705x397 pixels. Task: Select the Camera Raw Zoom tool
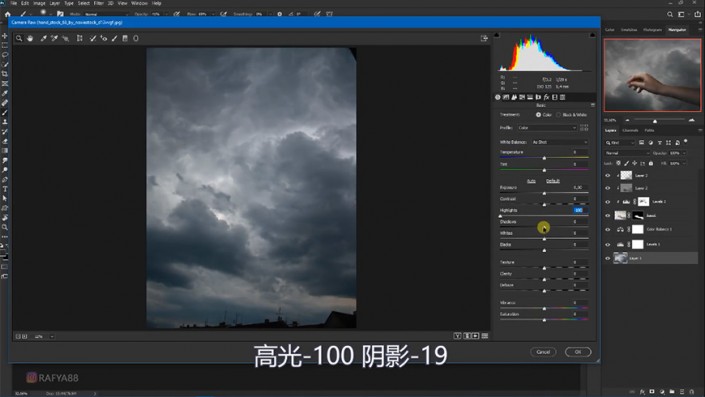[x=19, y=39]
